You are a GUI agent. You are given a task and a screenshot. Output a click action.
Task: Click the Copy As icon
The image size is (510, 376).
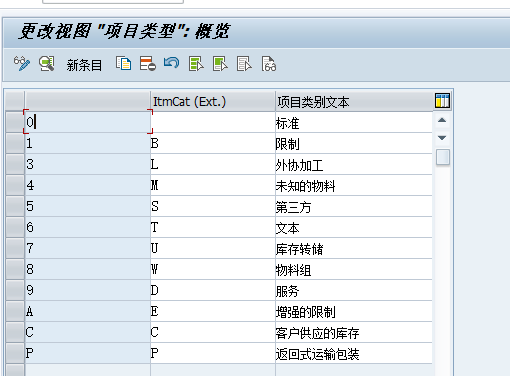coord(124,63)
